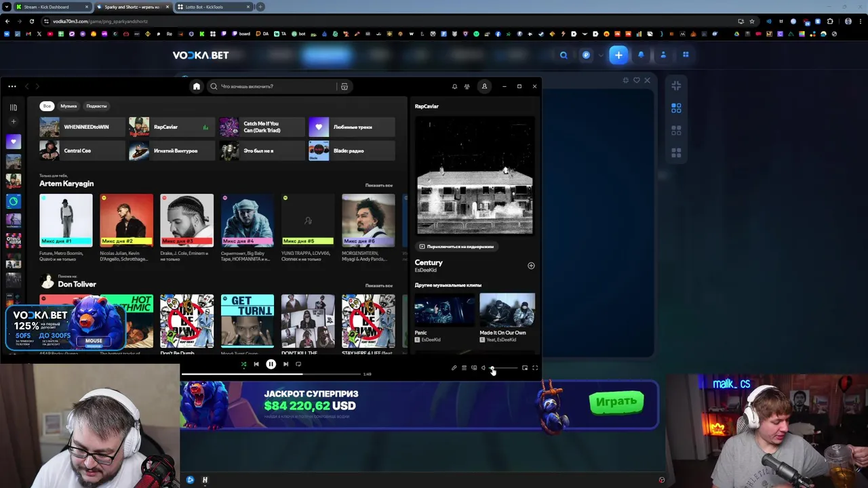Open the 'Игнатий Винтуров' tile
The width and height of the screenshot is (868, 488).
(172, 150)
